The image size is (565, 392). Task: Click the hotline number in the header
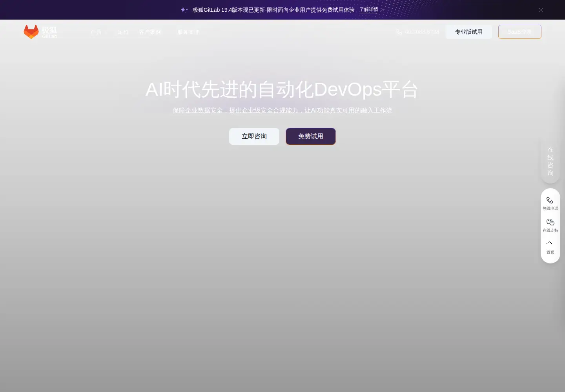(422, 32)
